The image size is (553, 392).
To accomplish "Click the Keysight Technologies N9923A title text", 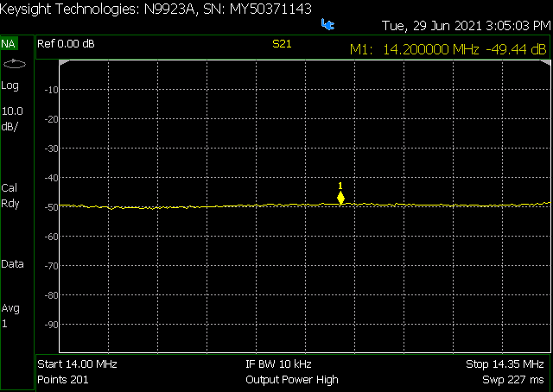I will [156, 9].
